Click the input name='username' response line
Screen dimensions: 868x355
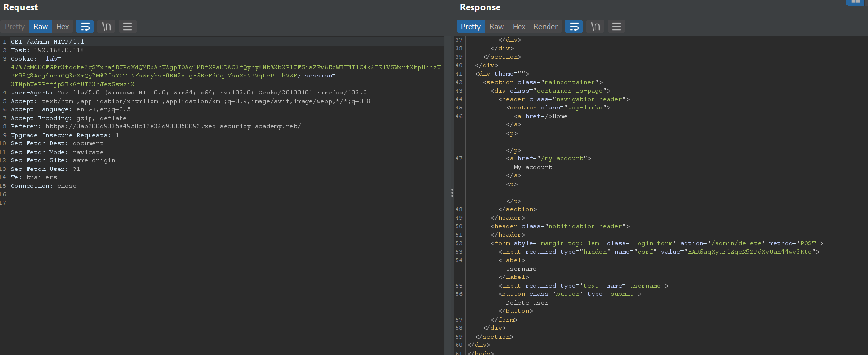[x=583, y=286]
